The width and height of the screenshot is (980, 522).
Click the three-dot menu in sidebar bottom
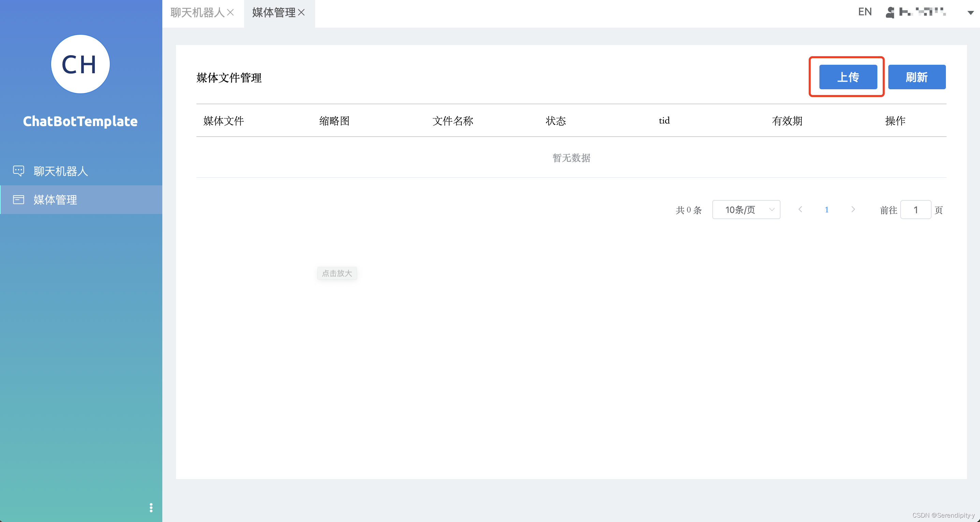click(151, 508)
